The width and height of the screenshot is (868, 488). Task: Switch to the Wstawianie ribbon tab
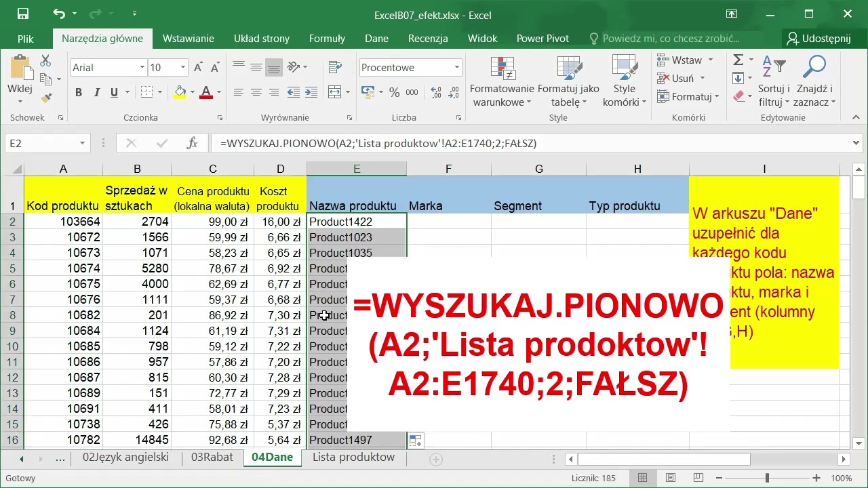point(189,39)
